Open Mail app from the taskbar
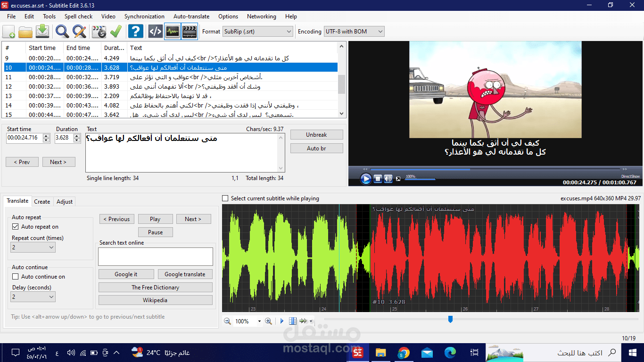 [x=427, y=353]
